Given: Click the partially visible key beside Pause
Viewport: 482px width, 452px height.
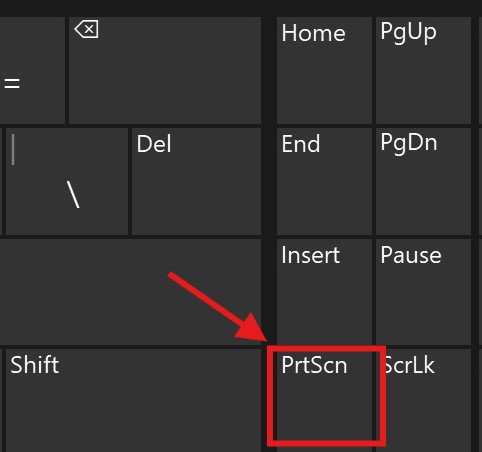Looking at the screenshot, I should click(480, 292).
